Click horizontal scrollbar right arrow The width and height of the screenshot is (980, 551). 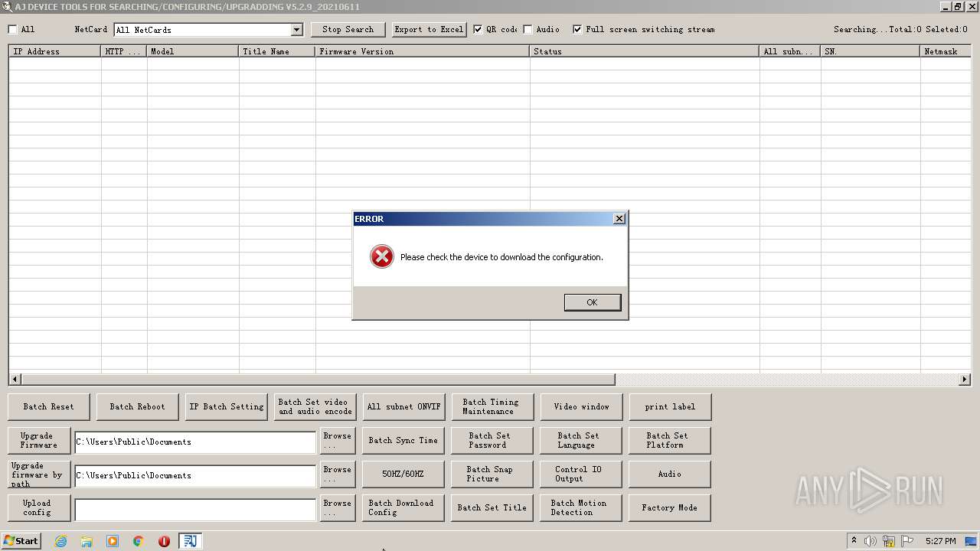pyautogui.click(x=964, y=379)
